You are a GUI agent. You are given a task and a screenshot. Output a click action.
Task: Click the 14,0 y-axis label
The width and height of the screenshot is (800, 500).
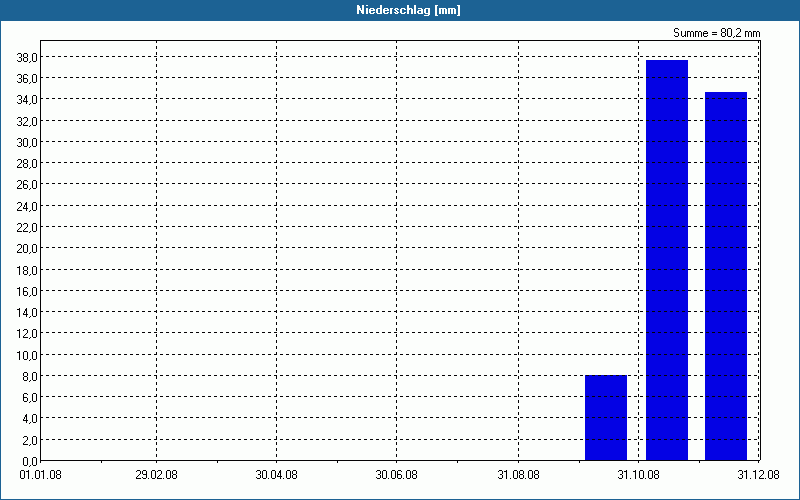(27, 312)
